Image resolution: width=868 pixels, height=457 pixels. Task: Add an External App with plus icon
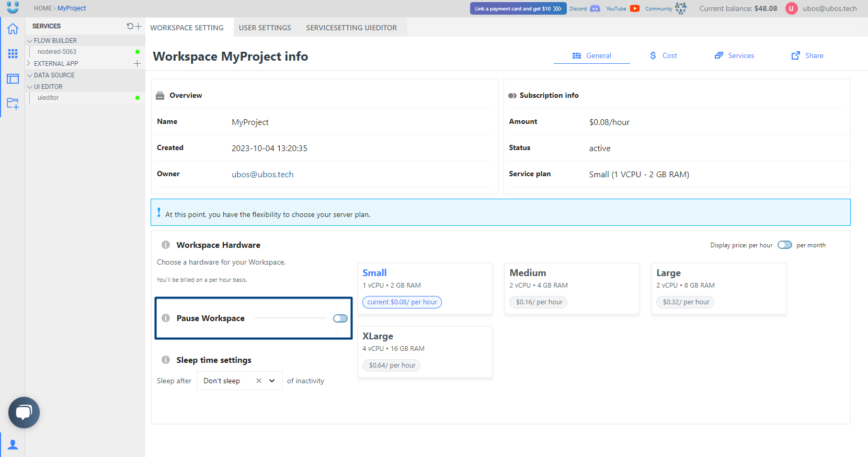click(137, 63)
